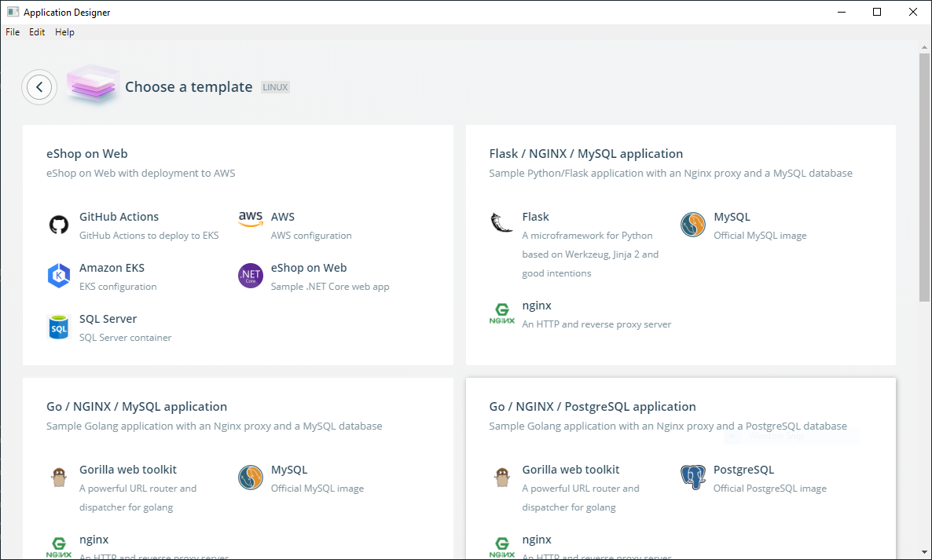Screen dimensions: 932x560
Task: Click the PostgreSQL elephant icon
Action: click(x=693, y=477)
